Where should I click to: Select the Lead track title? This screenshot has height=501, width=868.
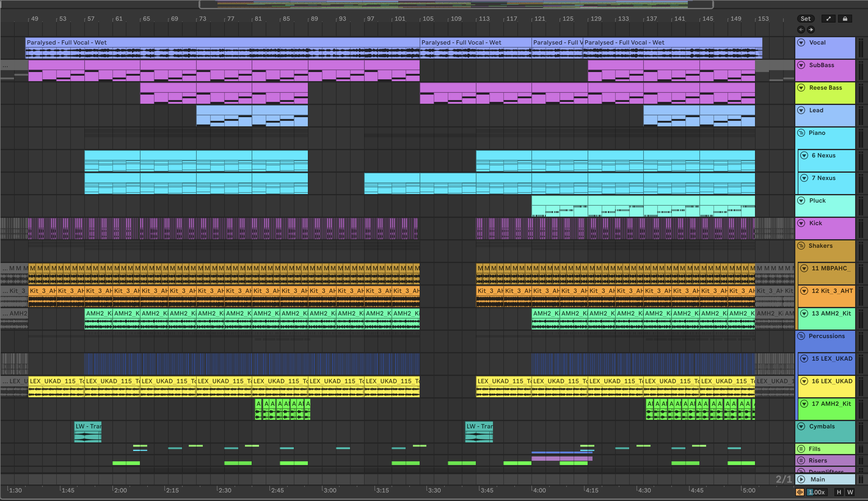816,110
